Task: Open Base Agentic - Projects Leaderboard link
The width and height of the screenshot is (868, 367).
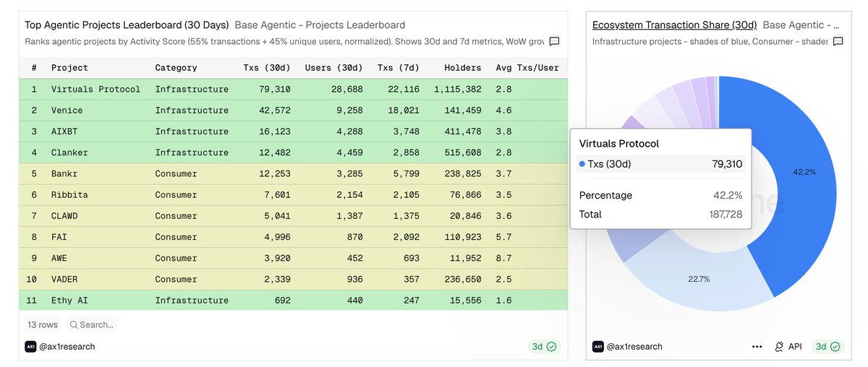Action: [x=320, y=25]
